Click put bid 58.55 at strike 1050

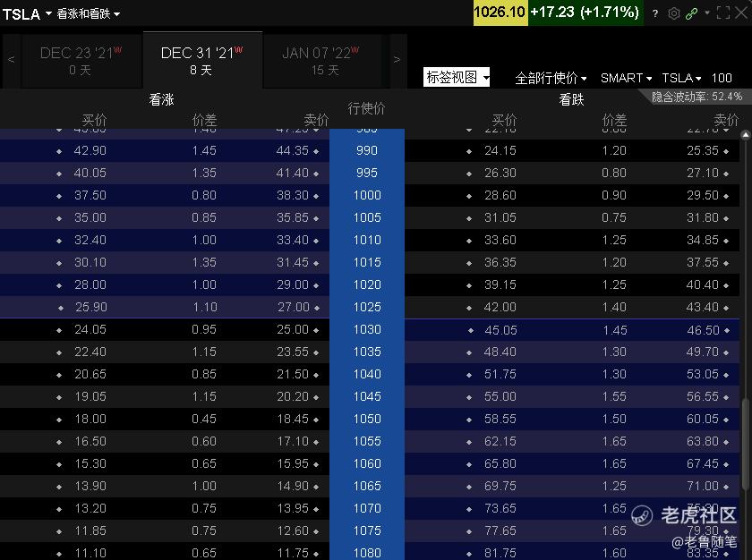[x=500, y=420]
